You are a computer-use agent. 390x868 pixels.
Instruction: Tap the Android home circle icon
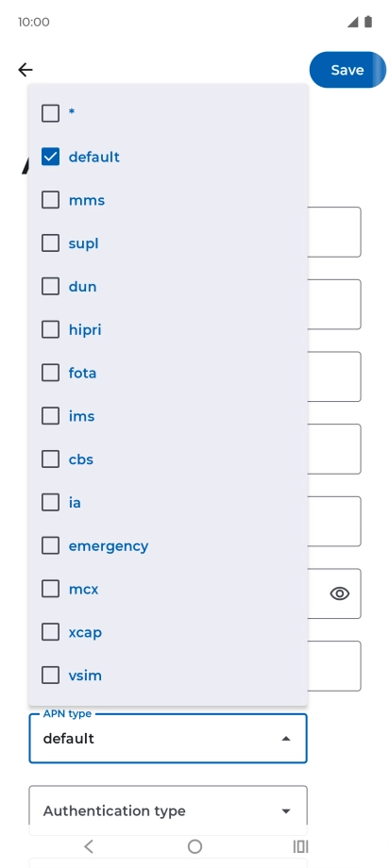(x=195, y=846)
